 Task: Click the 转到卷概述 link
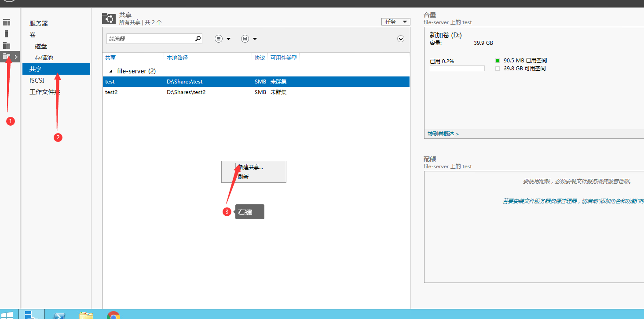click(443, 134)
